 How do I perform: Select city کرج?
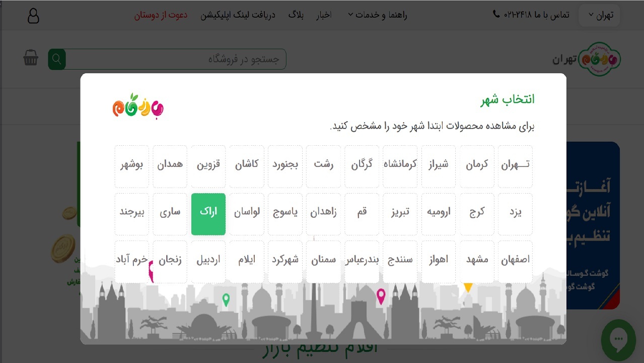477,214
